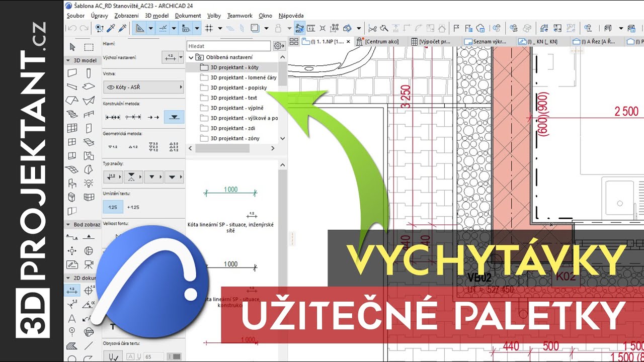
Task: Open the favorites search gear settings dropdown
Action: (x=279, y=46)
